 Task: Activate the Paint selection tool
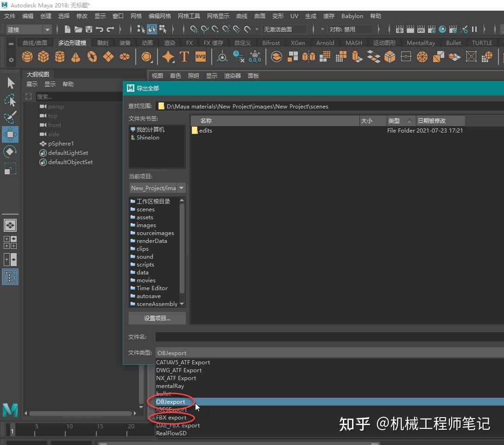point(10,117)
